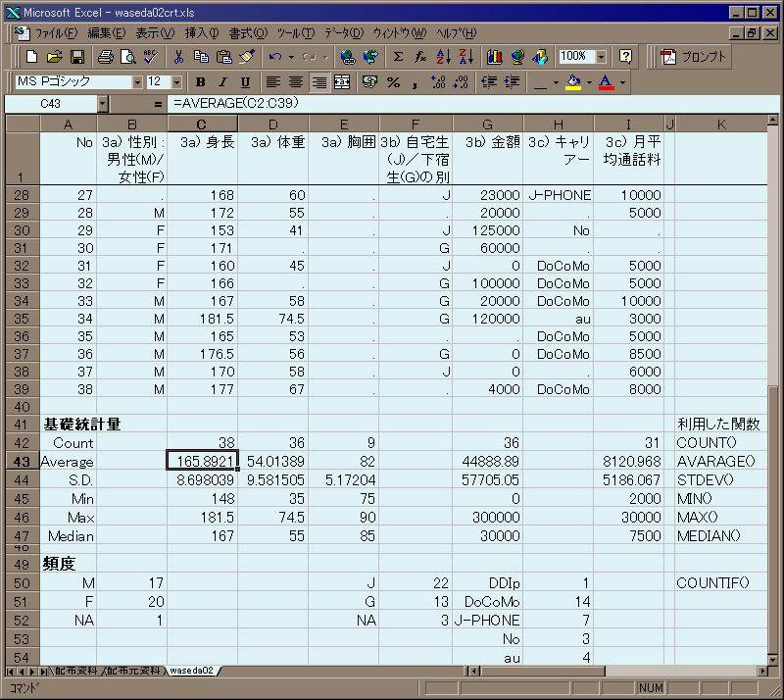Open the zoom 100% dropdown
Screen dimensions: 784x700
[601, 57]
